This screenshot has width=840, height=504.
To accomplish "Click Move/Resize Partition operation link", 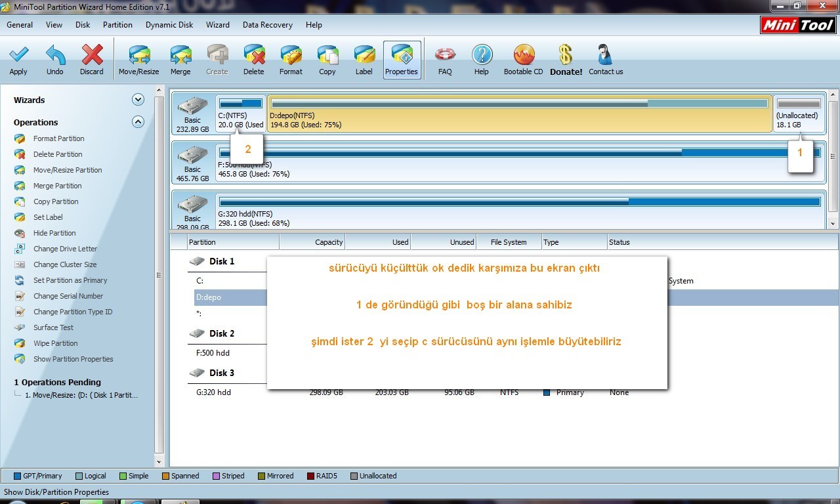I will click(68, 170).
